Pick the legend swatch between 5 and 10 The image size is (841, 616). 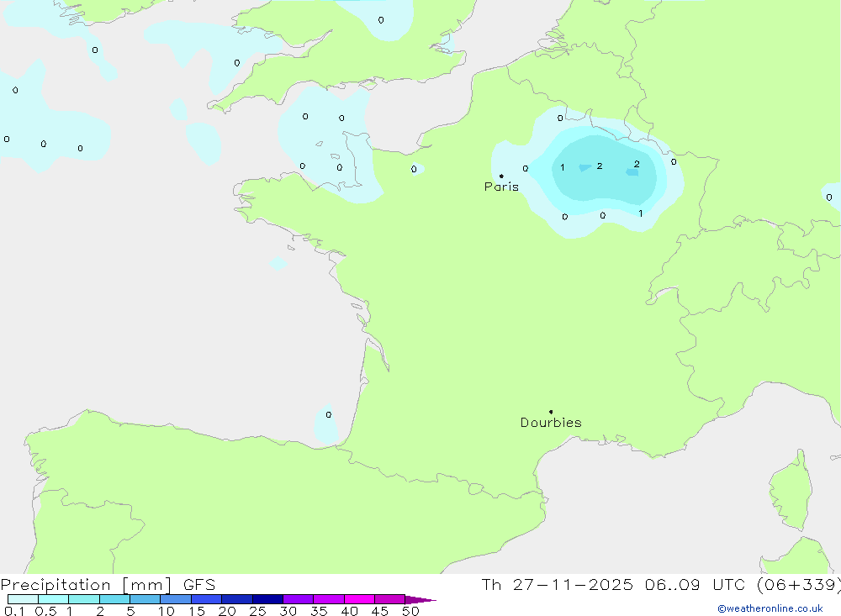pos(145,599)
